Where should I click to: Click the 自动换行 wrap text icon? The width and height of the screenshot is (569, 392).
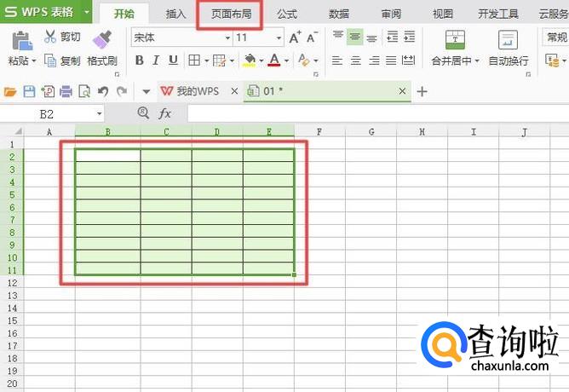click(508, 39)
